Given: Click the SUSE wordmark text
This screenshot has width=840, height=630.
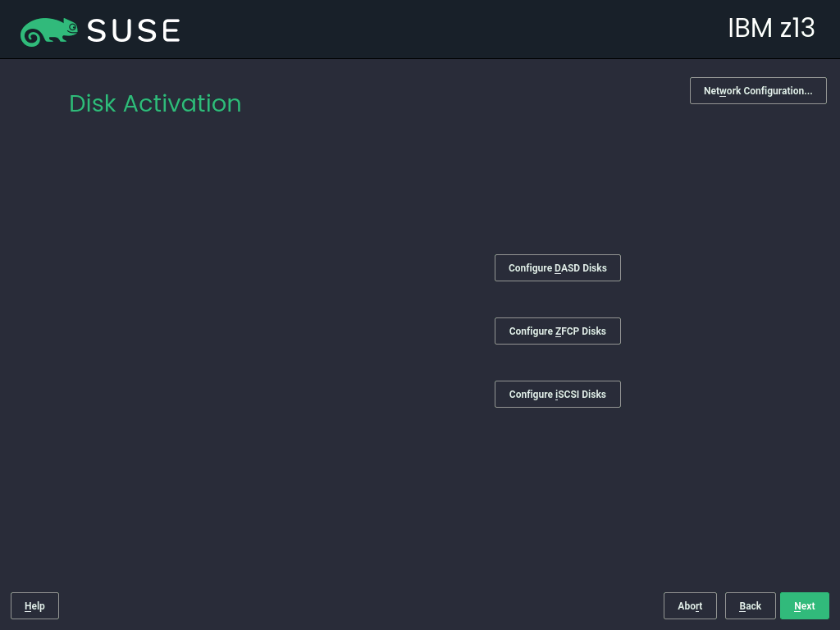Looking at the screenshot, I should pos(134,31).
